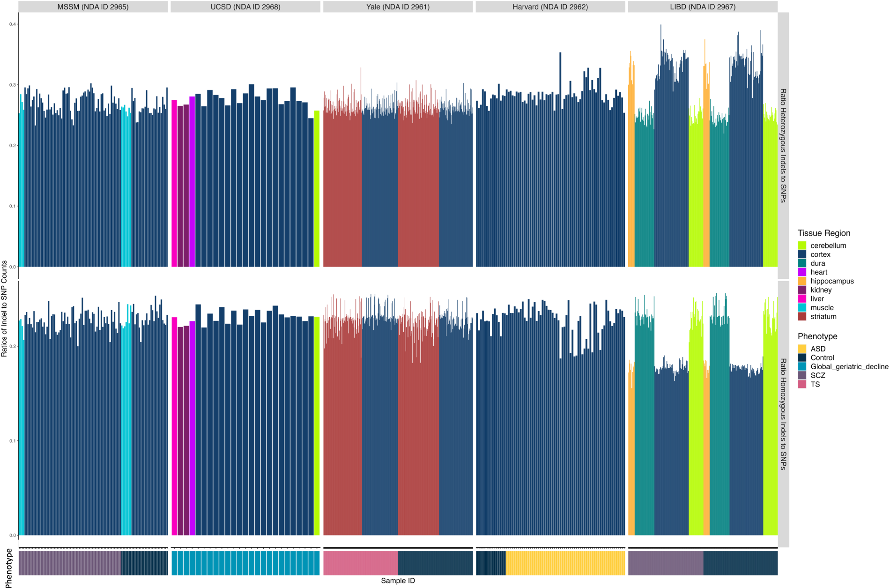The height and width of the screenshot is (588, 890).
Task: Select the "Harvard (NDA ID 2962)" facet header
Action: pyautogui.click(x=550, y=7)
